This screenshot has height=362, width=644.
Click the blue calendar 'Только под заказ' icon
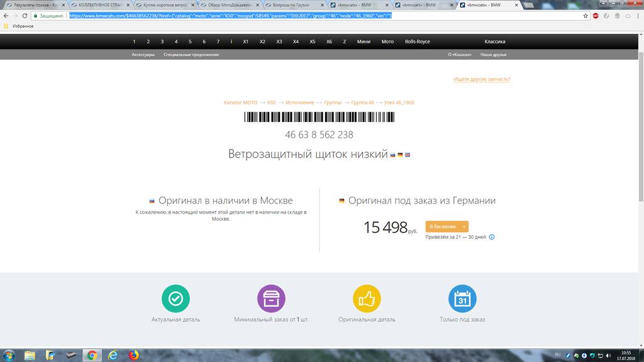click(462, 299)
